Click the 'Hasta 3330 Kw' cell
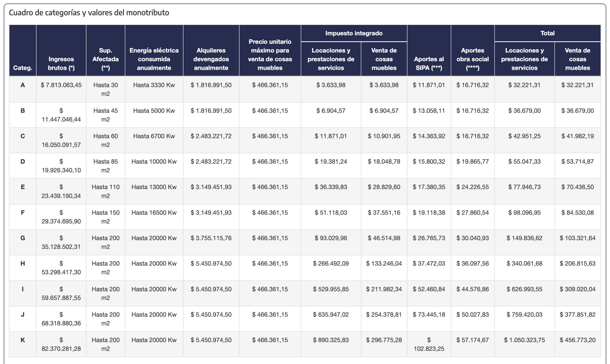The width and height of the screenshot is (610, 364). (x=154, y=85)
